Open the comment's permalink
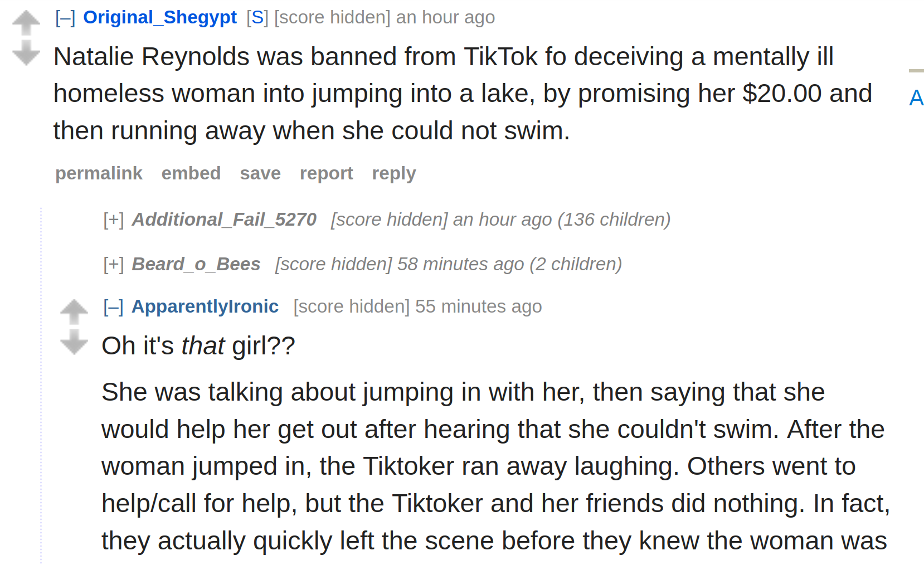Screen dimensions: 924x565 (99, 173)
